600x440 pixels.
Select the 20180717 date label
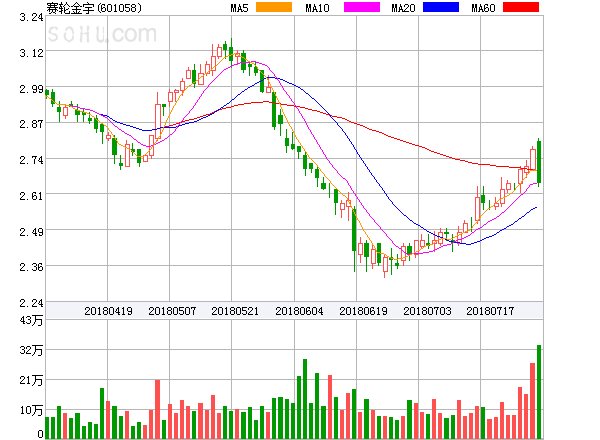point(490,311)
